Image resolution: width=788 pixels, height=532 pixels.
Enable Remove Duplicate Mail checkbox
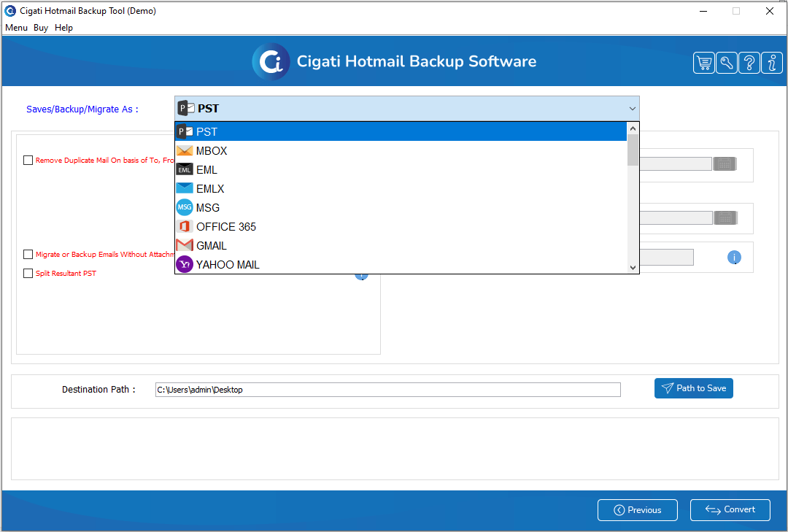(28, 161)
